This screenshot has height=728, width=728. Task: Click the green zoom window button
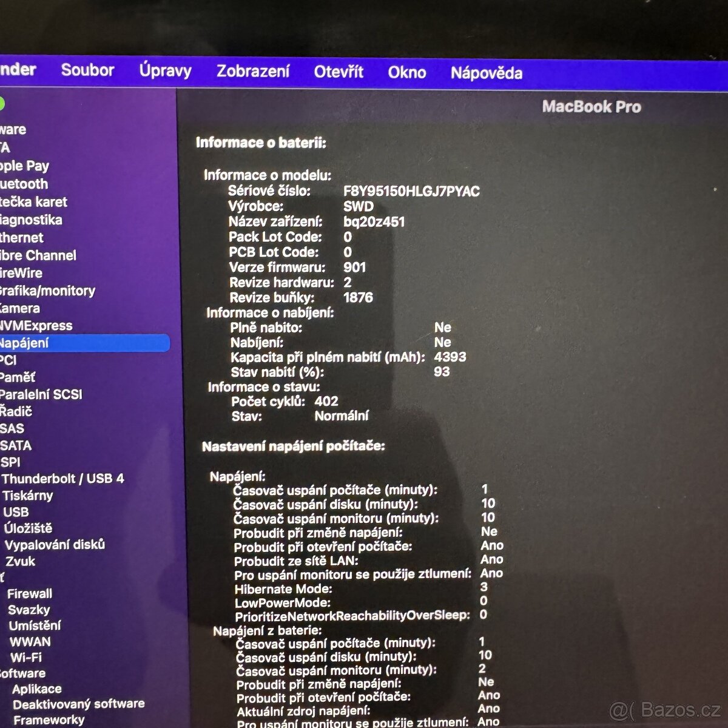point(2,104)
